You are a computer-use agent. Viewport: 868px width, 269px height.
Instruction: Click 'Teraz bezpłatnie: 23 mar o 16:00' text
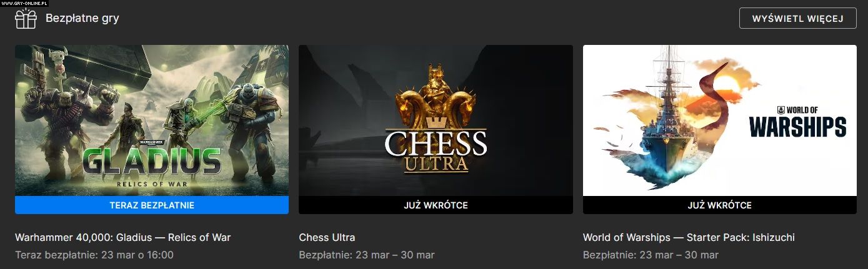click(94, 255)
